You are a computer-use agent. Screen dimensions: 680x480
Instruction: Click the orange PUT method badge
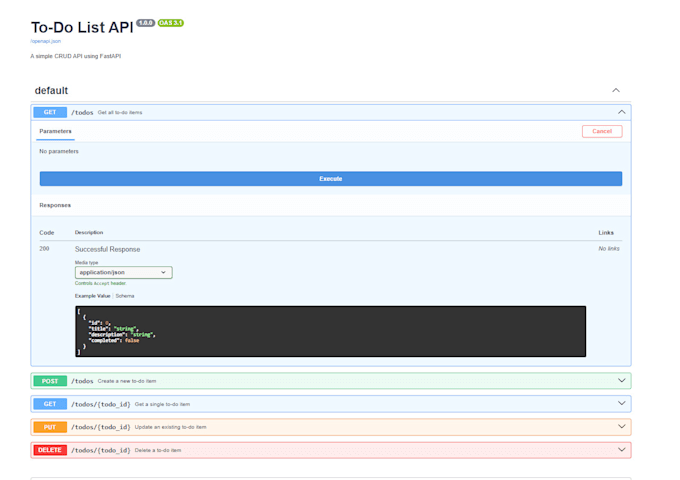(x=50, y=427)
